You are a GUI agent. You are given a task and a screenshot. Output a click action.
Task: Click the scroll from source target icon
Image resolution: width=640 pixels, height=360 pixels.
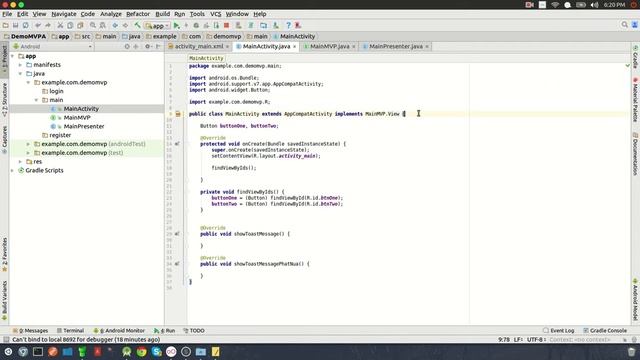pyautogui.click(x=127, y=47)
